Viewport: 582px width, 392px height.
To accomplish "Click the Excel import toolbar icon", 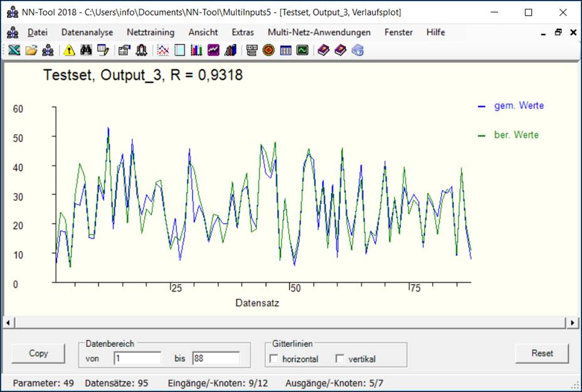I will (14, 50).
